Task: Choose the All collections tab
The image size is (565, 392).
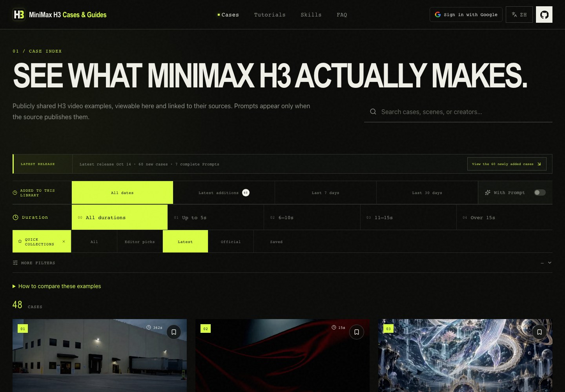Action: 94,241
